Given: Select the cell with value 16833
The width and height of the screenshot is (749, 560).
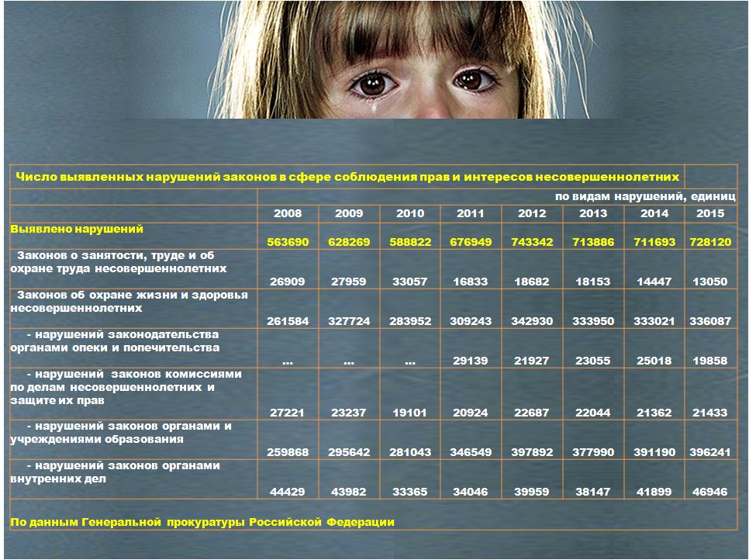Looking at the screenshot, I should pyautogui.click(x=471, y=282).
